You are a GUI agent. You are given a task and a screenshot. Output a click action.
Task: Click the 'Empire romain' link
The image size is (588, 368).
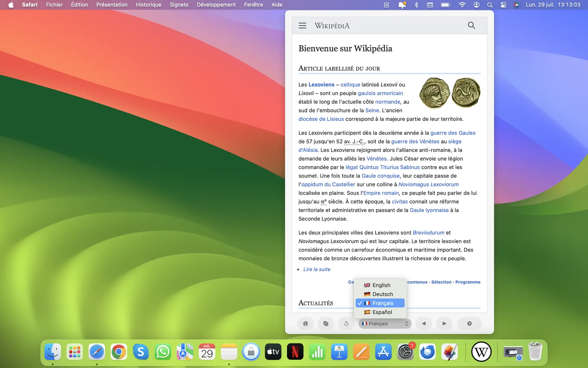pos(381,193)
